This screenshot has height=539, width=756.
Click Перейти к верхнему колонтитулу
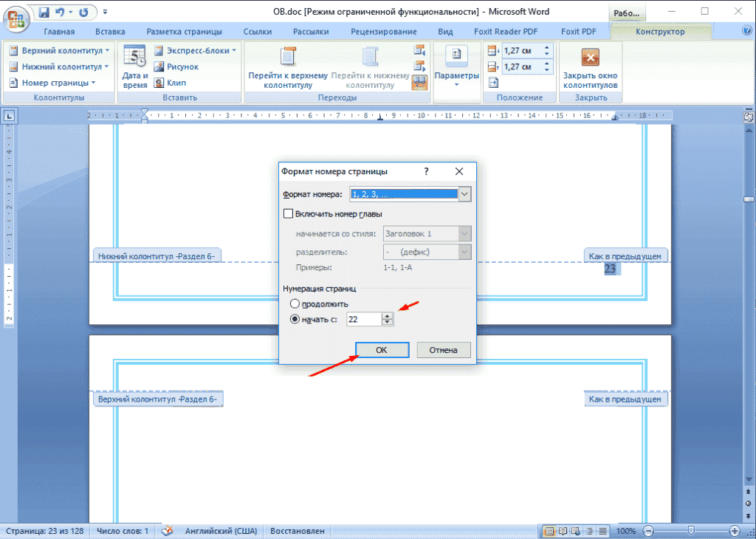(288, 67)
